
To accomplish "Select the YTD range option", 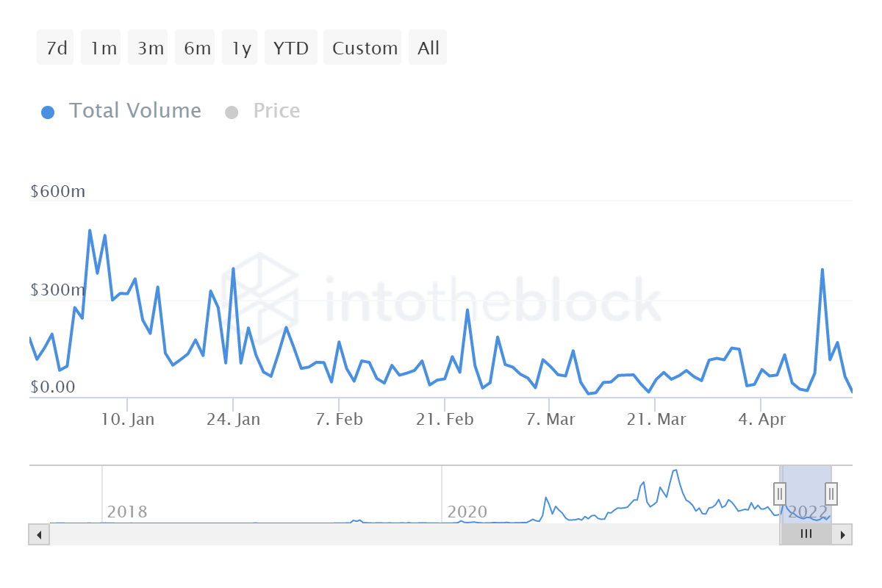I will click(x=290, y=47).
